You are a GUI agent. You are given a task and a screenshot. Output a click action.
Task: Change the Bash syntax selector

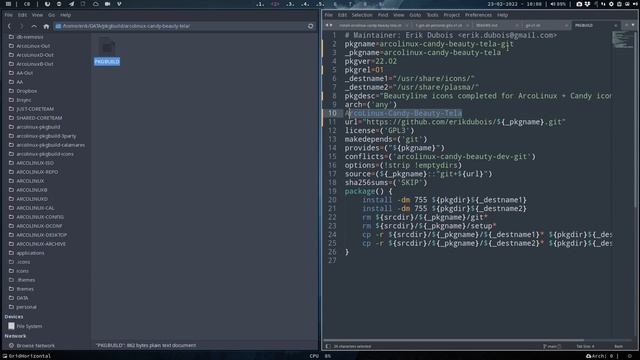tap(618, 347)
